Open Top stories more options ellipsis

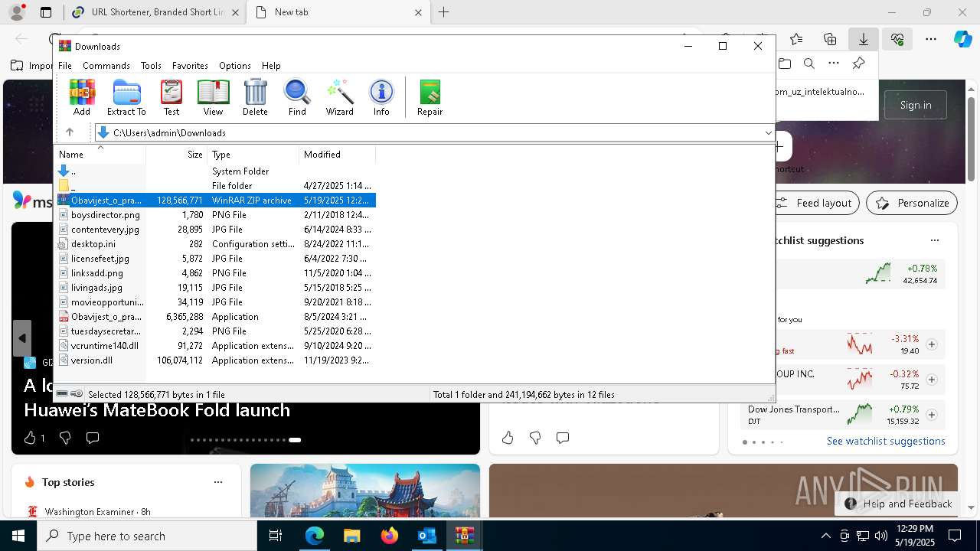point(218,482)
